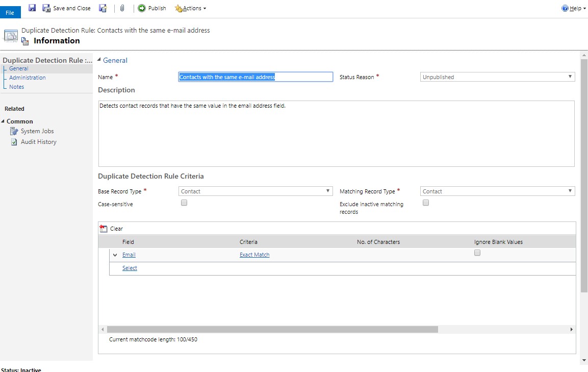Open the File menu
Viewport: 588px width, 372px height.
pos(10,12)
